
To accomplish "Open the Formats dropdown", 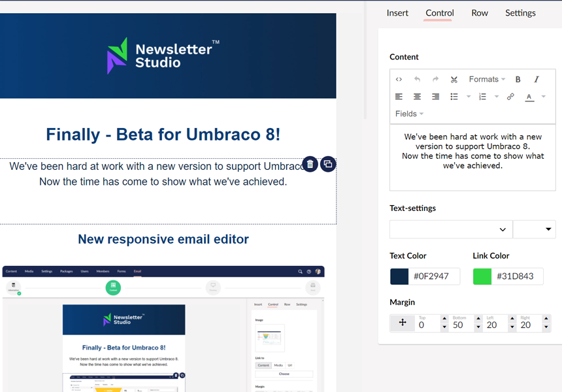I will click(x=487, y=79).
